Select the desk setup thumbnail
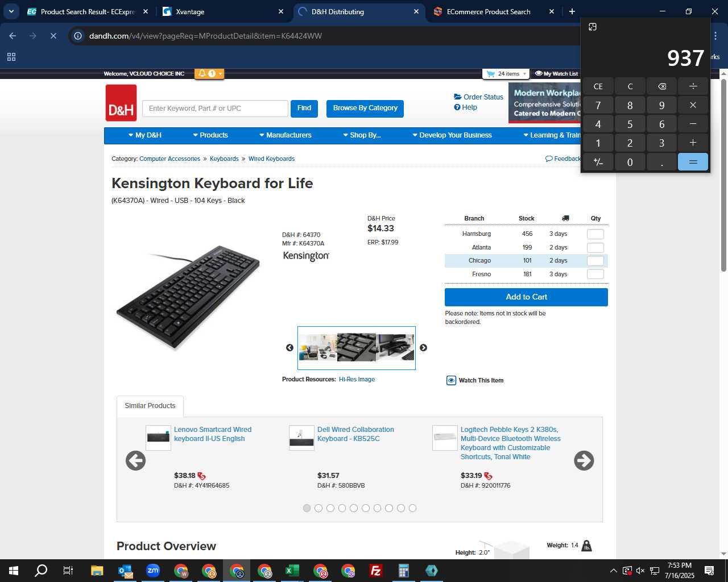The width and height of the screenshot is (728, 582). 318,347
